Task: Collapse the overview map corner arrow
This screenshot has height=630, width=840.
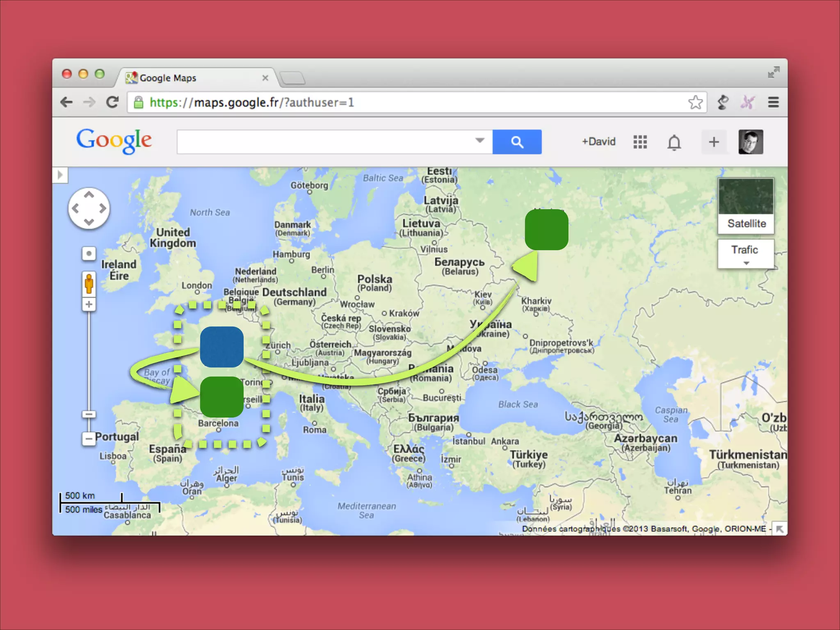Action: click(780, 529)
